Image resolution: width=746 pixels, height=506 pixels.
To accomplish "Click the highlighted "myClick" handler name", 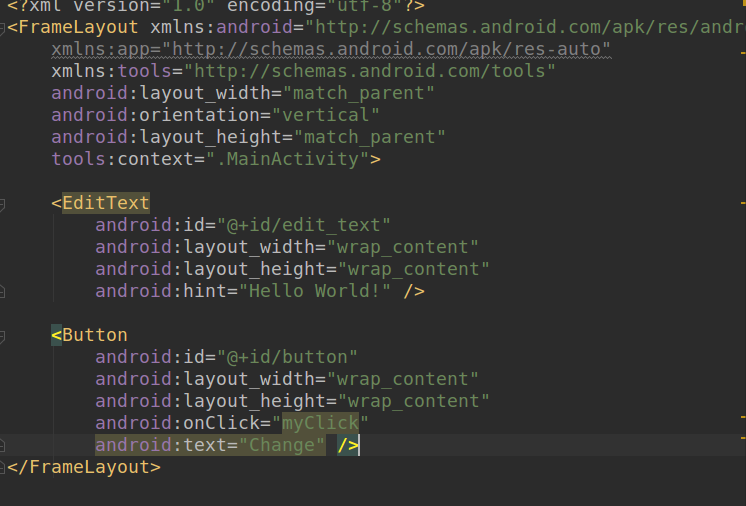I will (321, 423).
